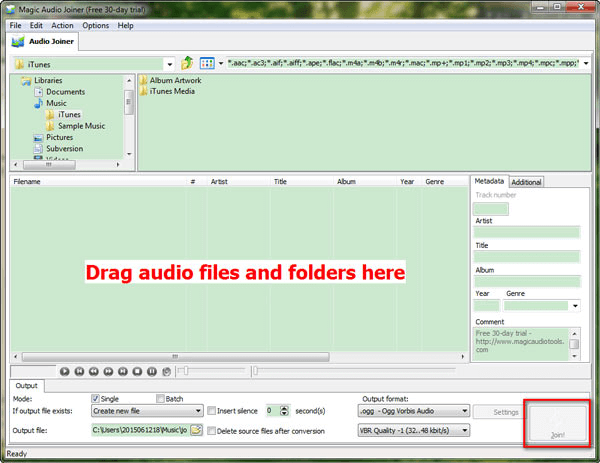Open the VBR Quality dropdown
This screenshot has width=600, height=463.
465,430
